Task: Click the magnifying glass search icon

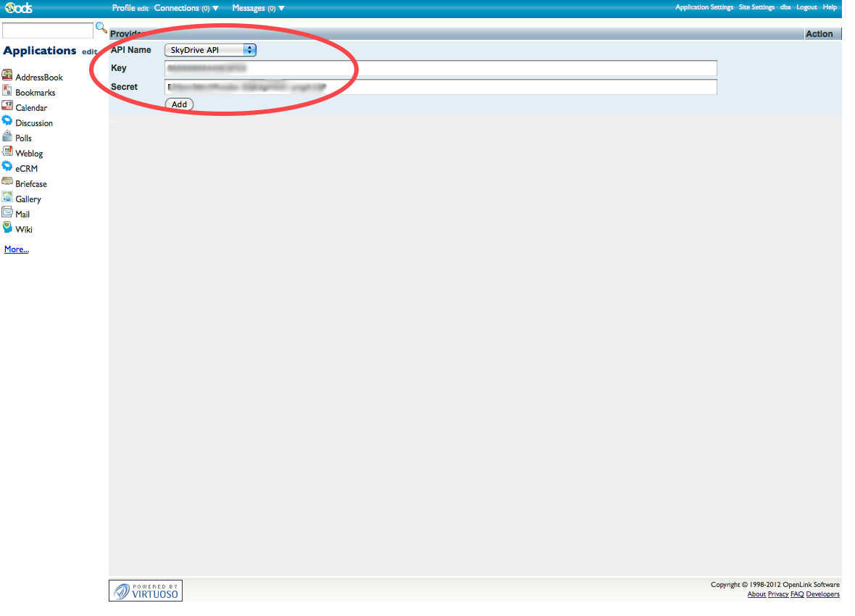Action: [x=101, y=28]
